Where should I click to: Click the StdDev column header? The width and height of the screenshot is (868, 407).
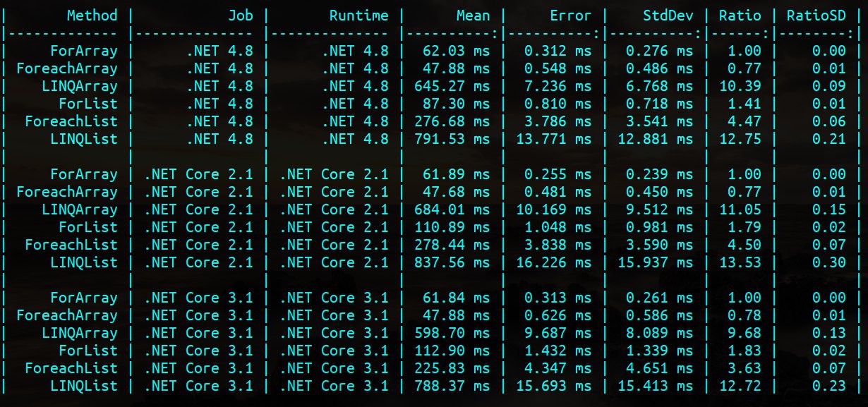(x=668, y=16)
